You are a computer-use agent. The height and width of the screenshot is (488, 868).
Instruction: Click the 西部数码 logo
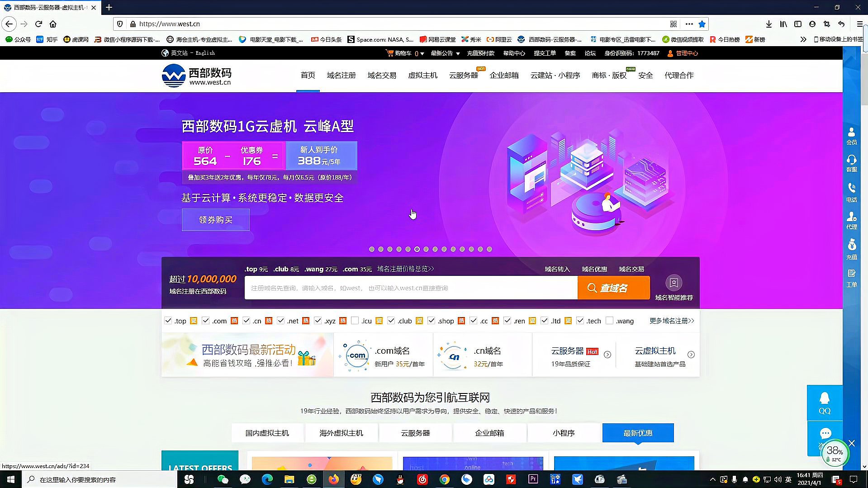coord(197,76)
